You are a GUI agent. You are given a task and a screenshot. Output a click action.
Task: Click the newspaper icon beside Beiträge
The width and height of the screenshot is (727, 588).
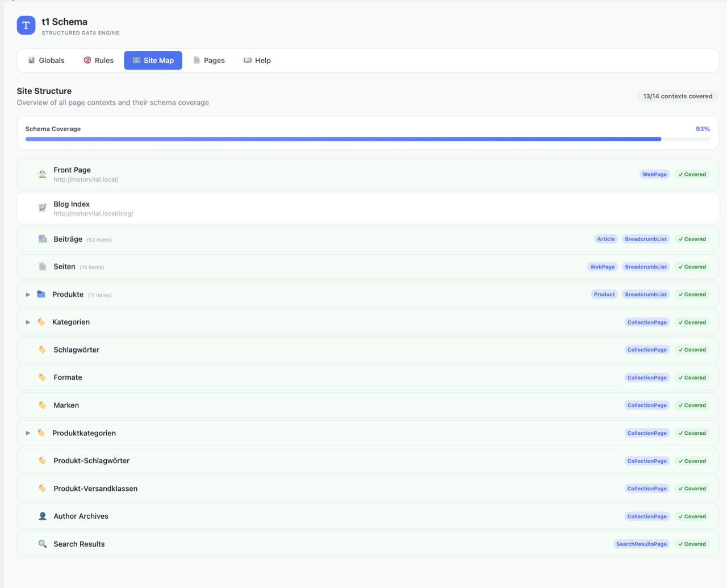pyautogui.click(x=43, y=239)
